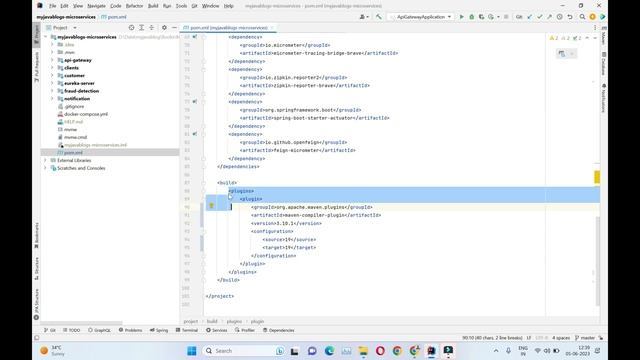Expand the eureka-server module
Viewport: 640px width, 360px height.
52,83
